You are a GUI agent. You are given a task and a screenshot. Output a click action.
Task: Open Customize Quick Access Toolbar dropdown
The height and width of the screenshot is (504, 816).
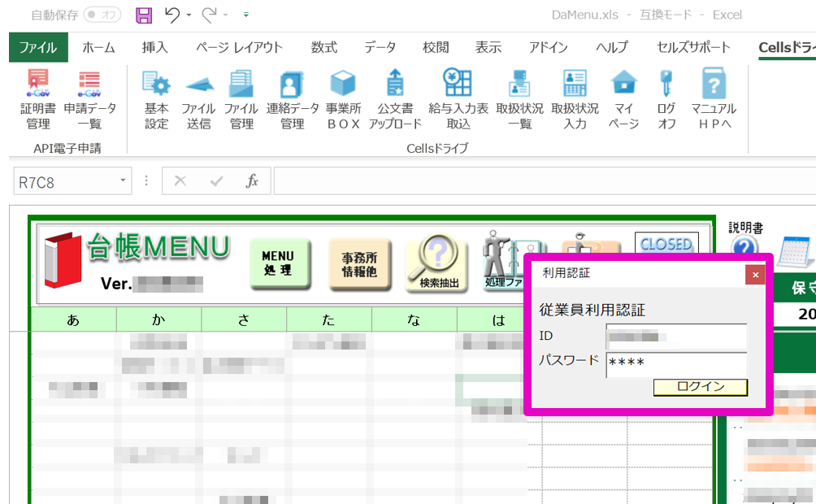(x=245, y=15)
